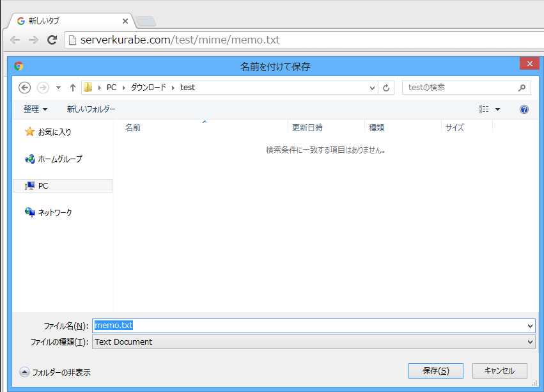
Task: Go back in the save dialog
Action: click(x=25, y=88)
